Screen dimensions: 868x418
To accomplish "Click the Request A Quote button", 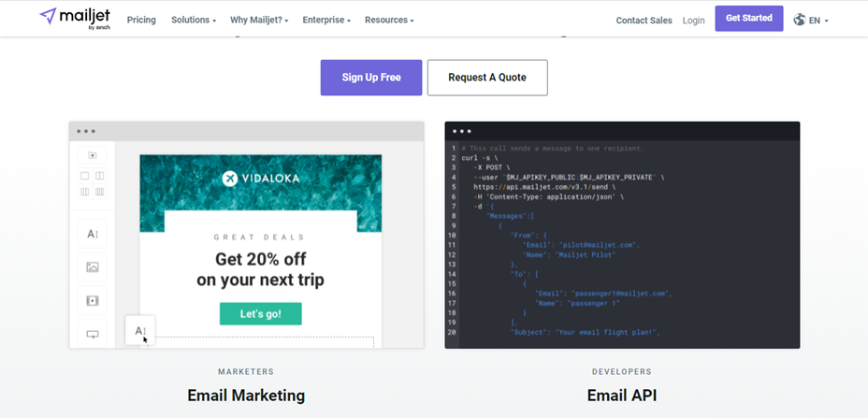I will click(487, 78).
